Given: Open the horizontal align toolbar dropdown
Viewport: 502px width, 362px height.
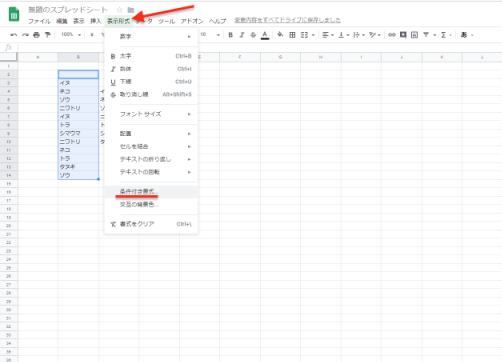Looking at the screenshot, I should [328, 35].
